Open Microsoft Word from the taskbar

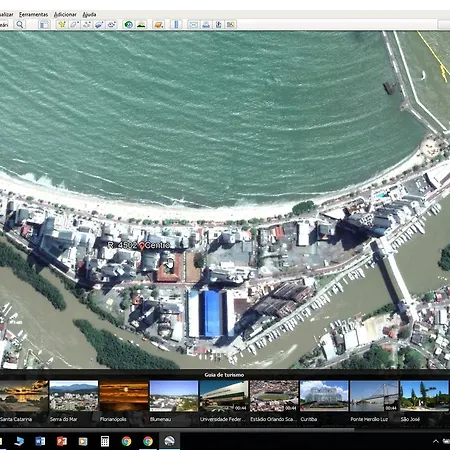pyautogui.click(x=40, y=441)
